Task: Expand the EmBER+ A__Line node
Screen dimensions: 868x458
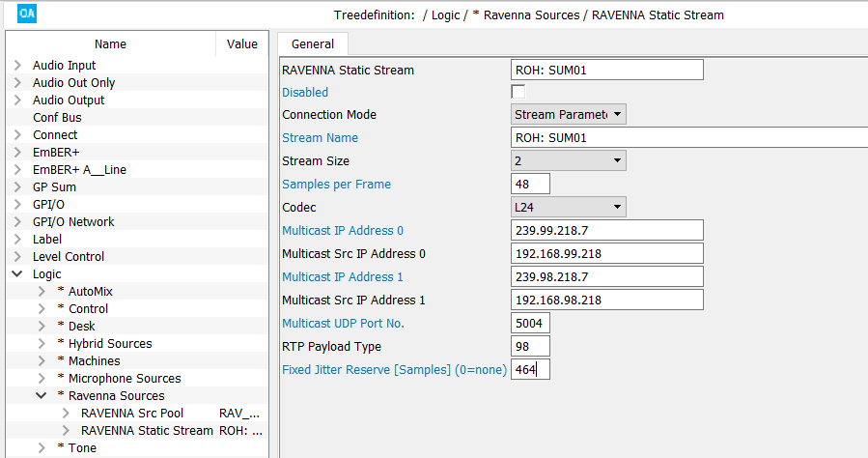Action: (x=17, y=170)
